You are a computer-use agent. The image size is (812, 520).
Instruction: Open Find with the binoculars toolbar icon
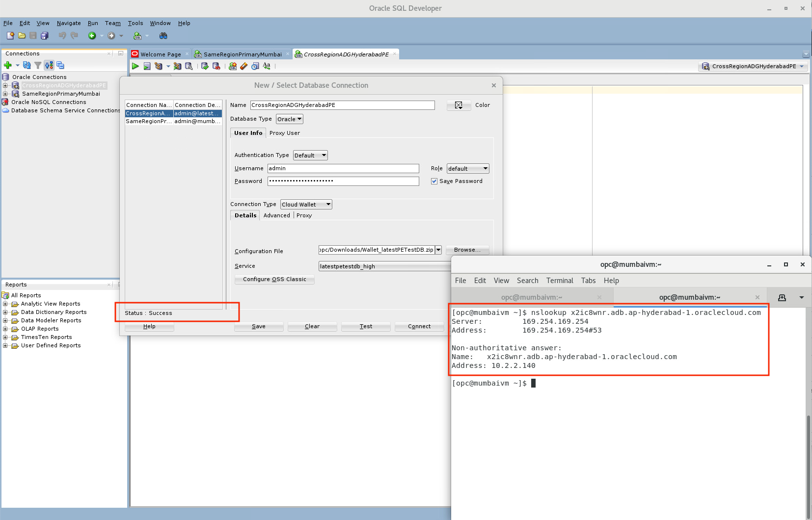(x=163, y=36)
